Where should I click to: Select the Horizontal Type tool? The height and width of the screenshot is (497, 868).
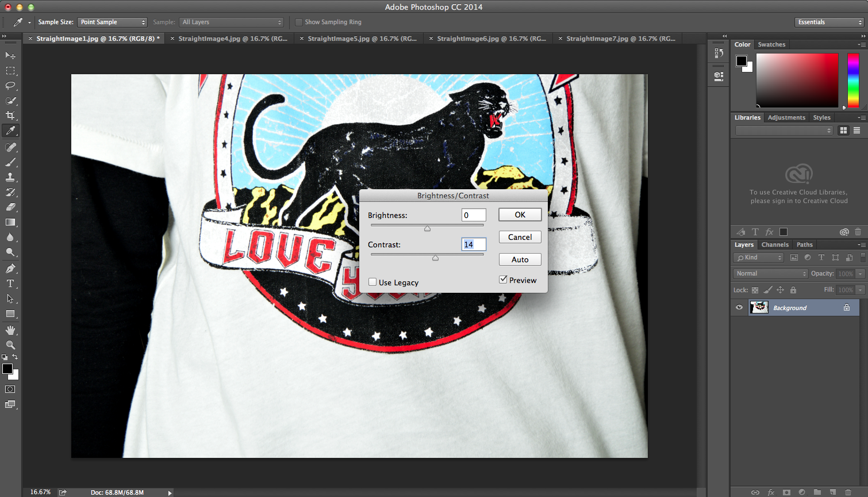coord(10,284)
